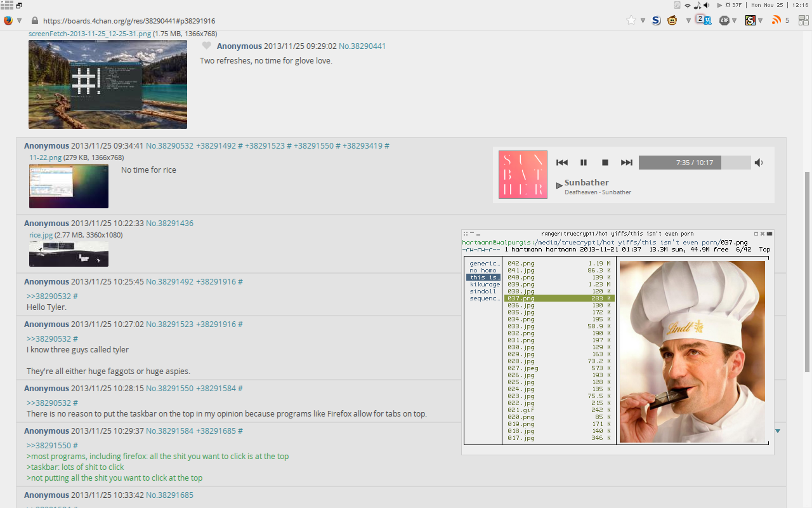Skip to next track in player
Viewport: 812px width, 508px height.
(x=627, y=163)
